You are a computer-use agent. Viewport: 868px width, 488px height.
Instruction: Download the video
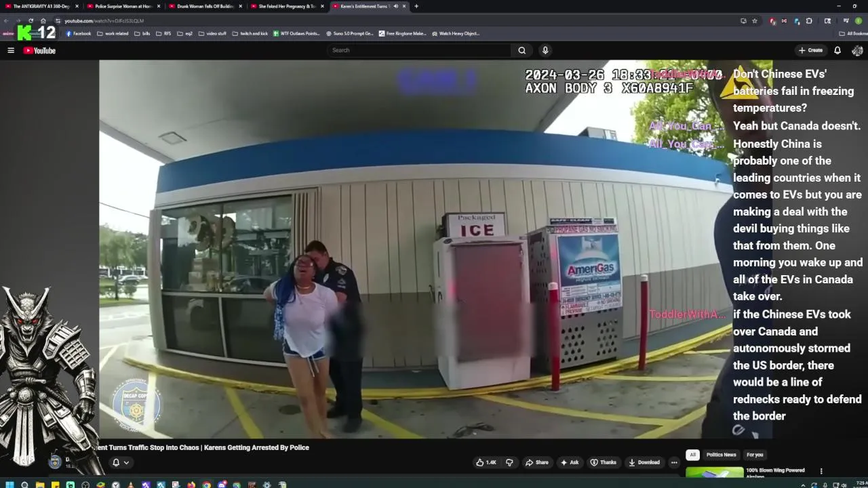click(644, 462)
